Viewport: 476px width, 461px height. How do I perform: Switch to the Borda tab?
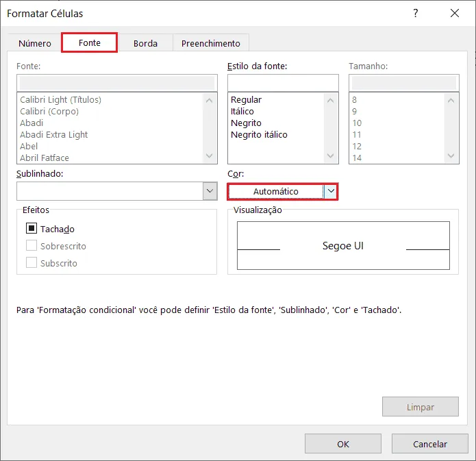click(145, 43)
